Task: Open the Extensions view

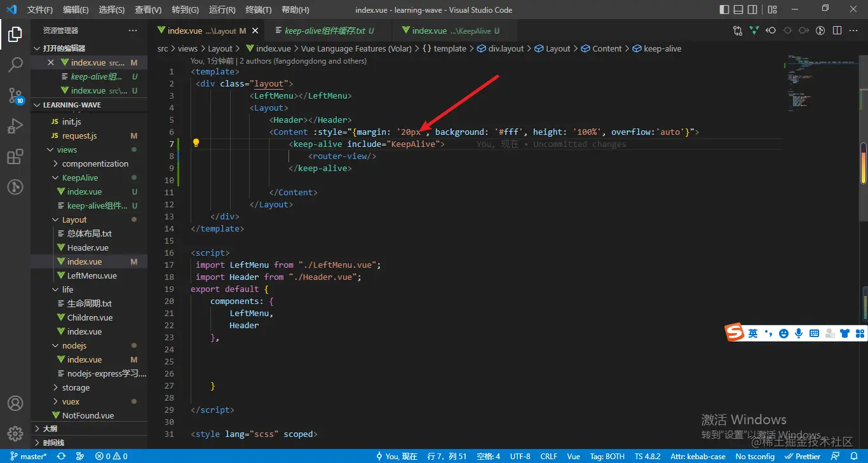Action: pos(15,156)
